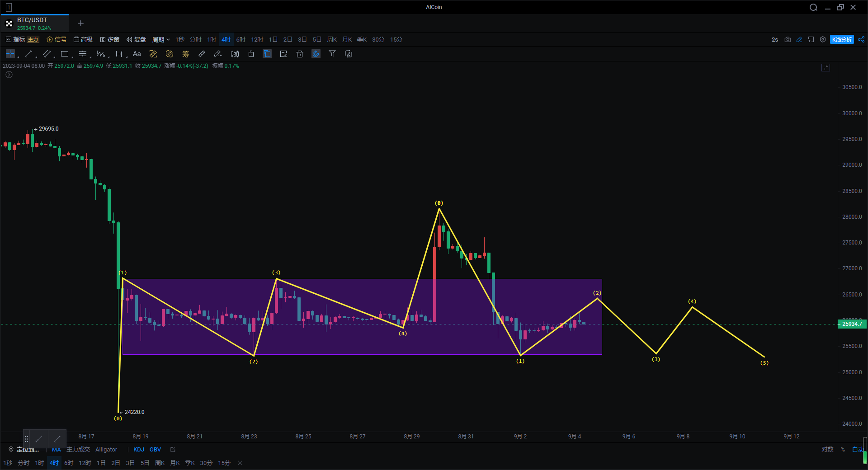This screenshot has height=470, width=868.
Task: Toggle the blue drawing pencil toolbar
Action: 799,40
